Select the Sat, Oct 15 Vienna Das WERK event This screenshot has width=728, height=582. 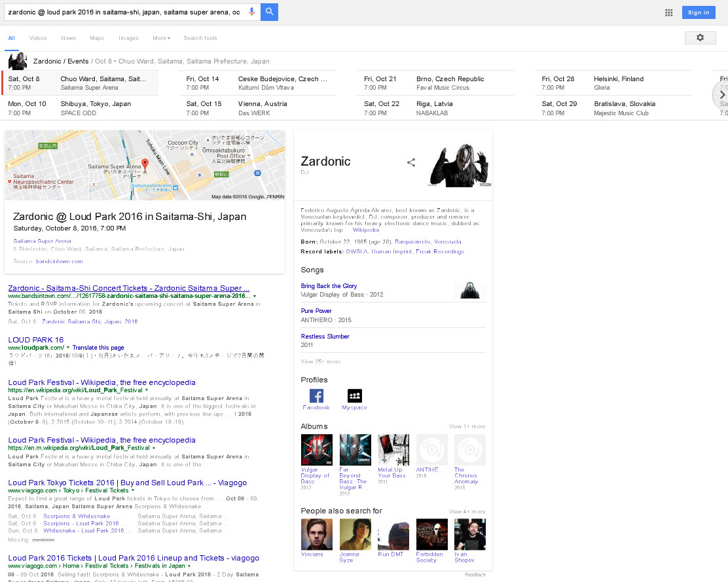click(x=258, y=108)
